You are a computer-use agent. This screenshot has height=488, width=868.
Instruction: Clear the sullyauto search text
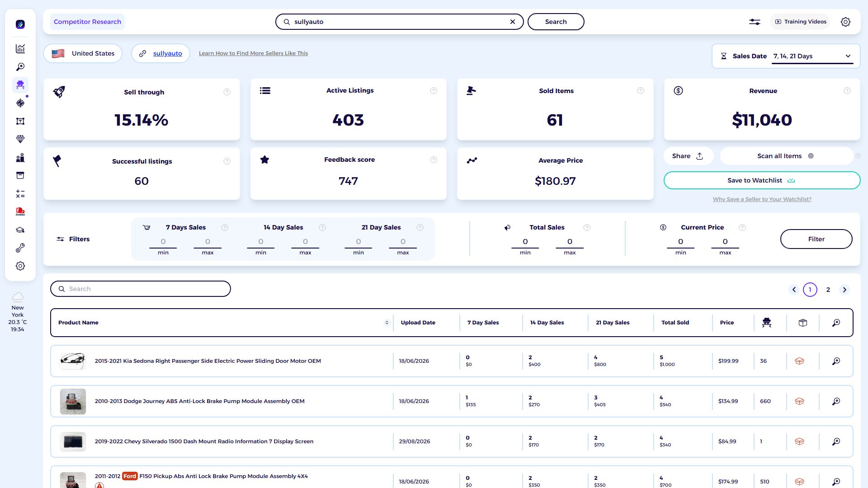(x=513, y=22)
